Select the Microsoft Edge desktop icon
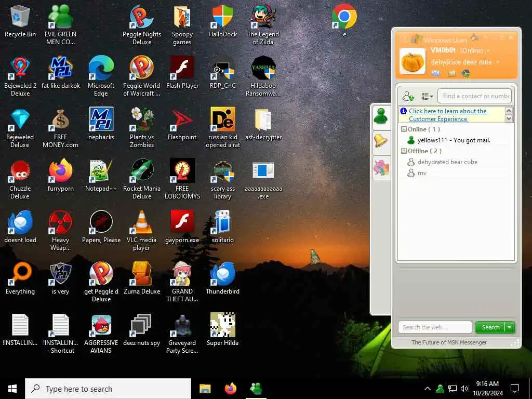This screenshot has height=399, width=532. (101, 77)
